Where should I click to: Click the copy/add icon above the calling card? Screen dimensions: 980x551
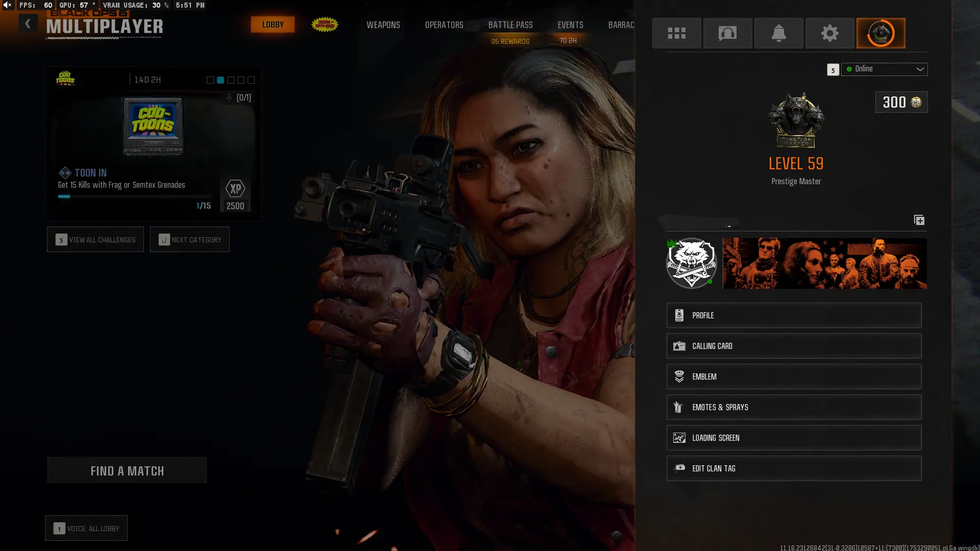(919, 220)
